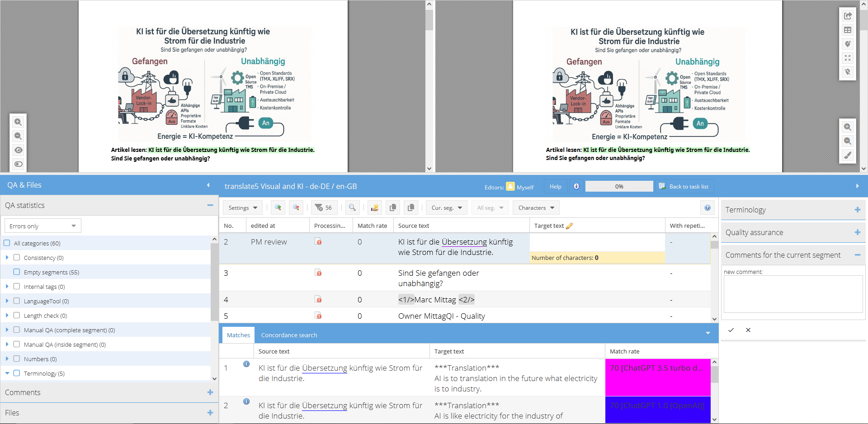The width and height of the screenshot is (868, 424).
Task: Open the Errors only dropdown
Action: [x=42, y=226]
